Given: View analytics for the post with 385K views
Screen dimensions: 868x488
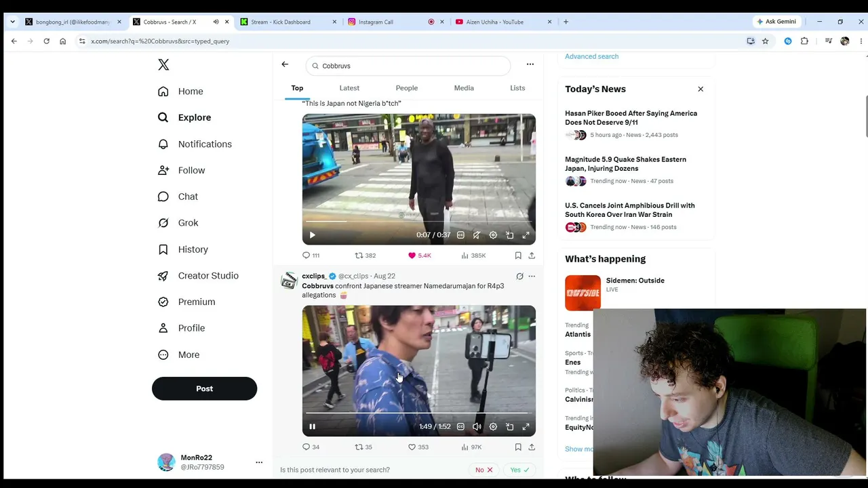Looking at the screenshot, I should [x=473, y=256].
